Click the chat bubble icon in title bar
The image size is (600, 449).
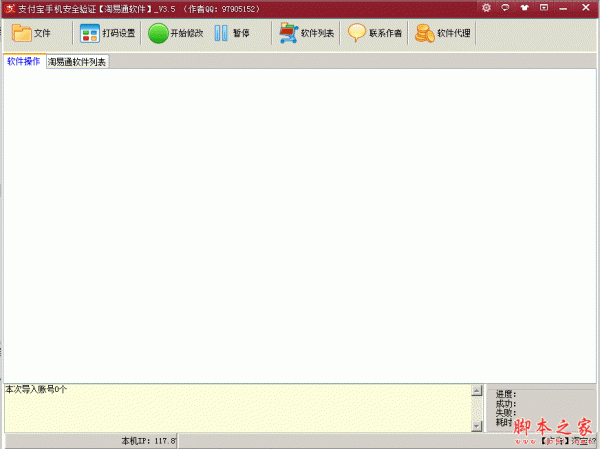tap(505, 8)
